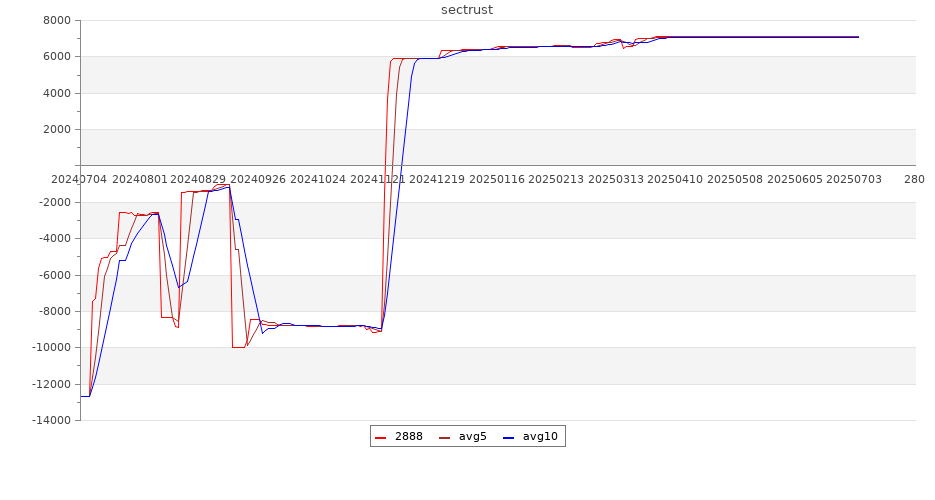This screenshot has width=935, height=500.
Task: Click the y-axis label -4000
Action: pos(55,238)
